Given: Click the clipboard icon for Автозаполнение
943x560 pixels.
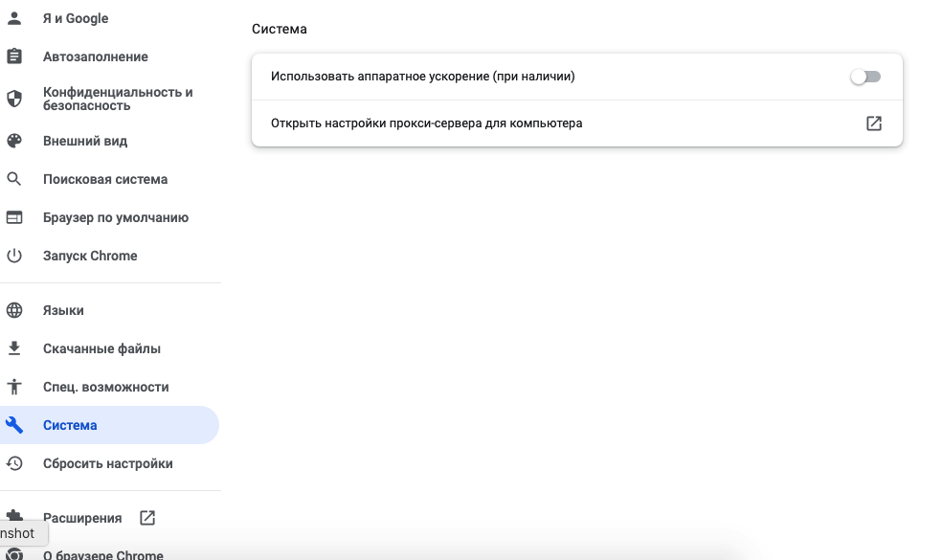Looking at the screenshot, I should [x=14, y=56].
